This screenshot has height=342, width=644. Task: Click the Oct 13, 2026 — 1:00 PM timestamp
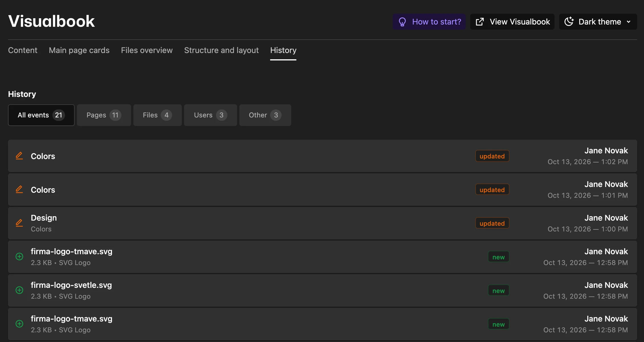(x=588, y=229)
